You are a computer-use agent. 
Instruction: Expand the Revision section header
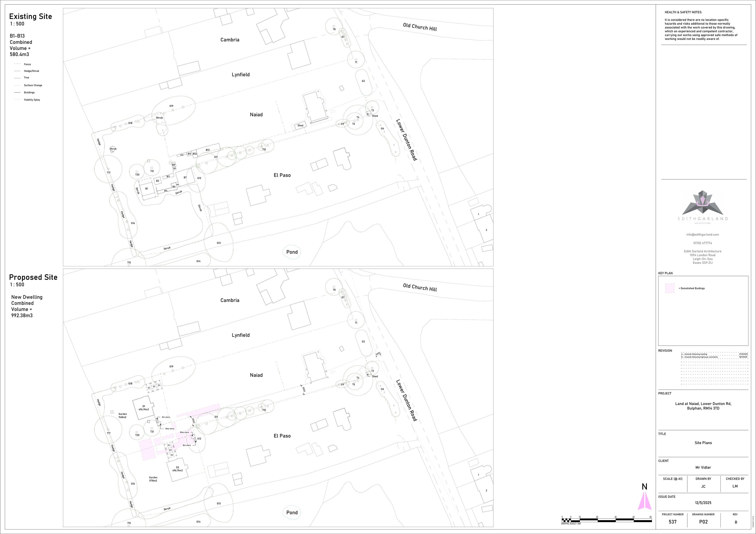[666, 351]
